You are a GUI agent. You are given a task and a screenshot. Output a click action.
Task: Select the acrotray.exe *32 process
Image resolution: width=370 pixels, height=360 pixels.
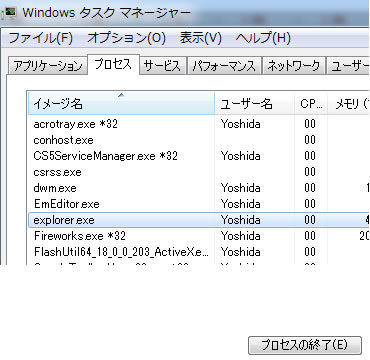coord(199,124)
